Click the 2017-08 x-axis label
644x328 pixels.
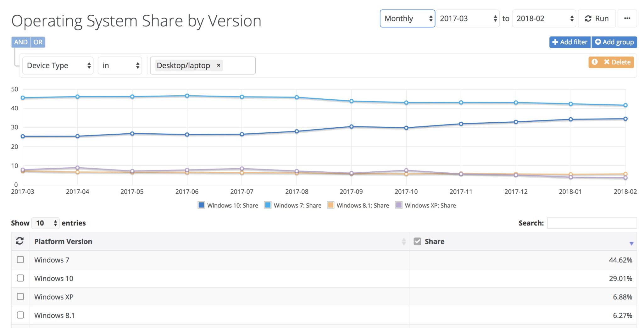point(297,192)
